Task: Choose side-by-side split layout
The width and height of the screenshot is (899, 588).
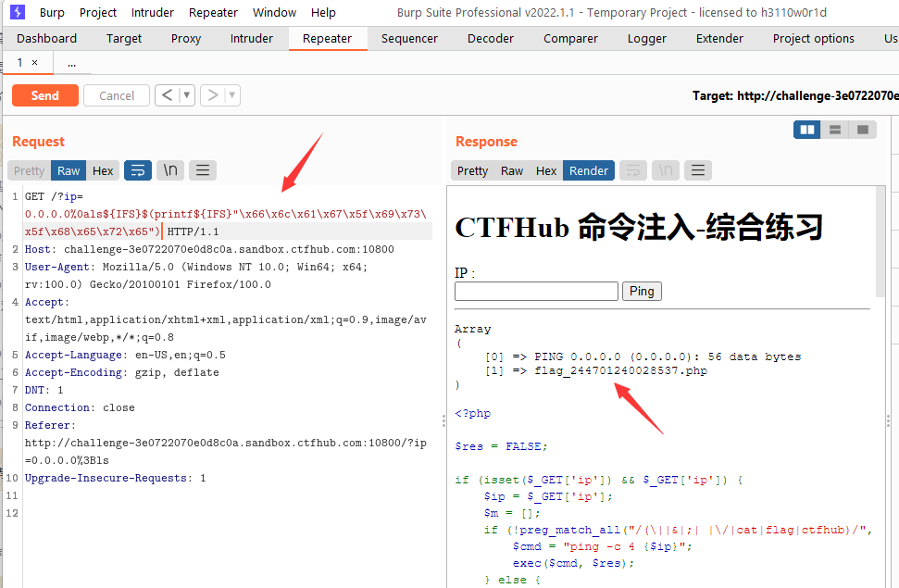Action: click(x=807, y=130)
